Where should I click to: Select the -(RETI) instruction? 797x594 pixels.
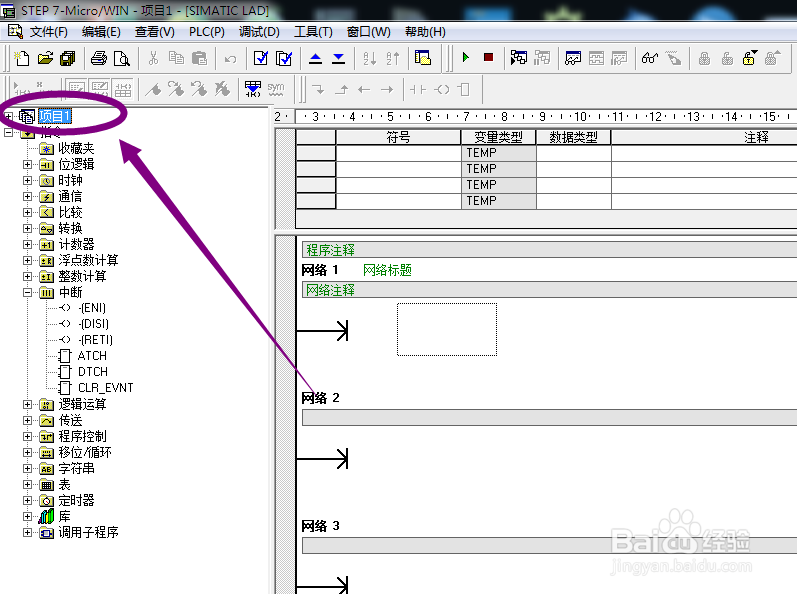96,340
